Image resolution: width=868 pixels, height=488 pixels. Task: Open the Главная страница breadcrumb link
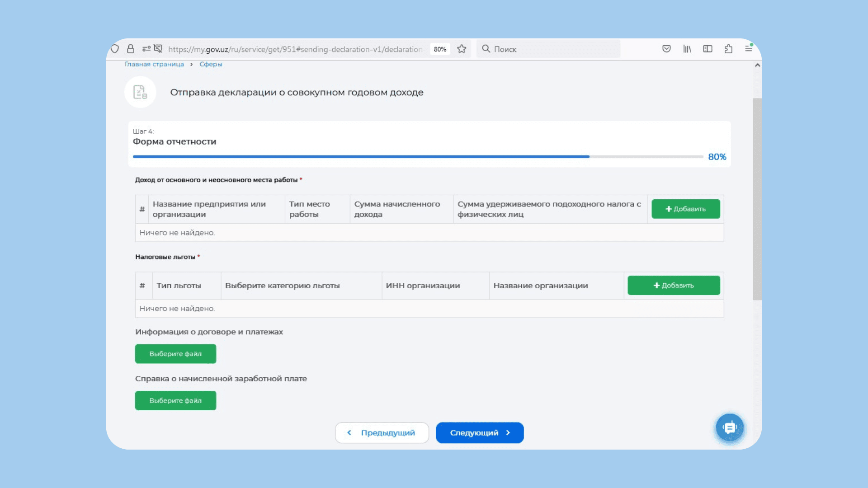[x=154, y=64]
